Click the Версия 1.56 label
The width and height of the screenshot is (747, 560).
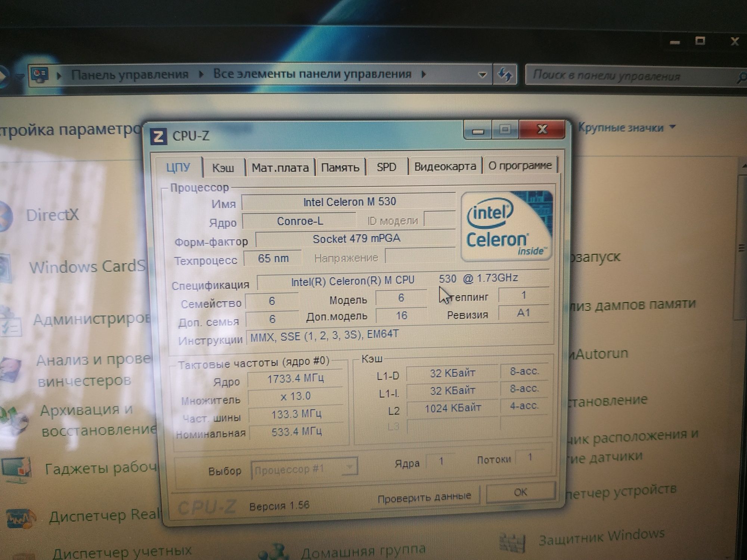coord(279,506)
